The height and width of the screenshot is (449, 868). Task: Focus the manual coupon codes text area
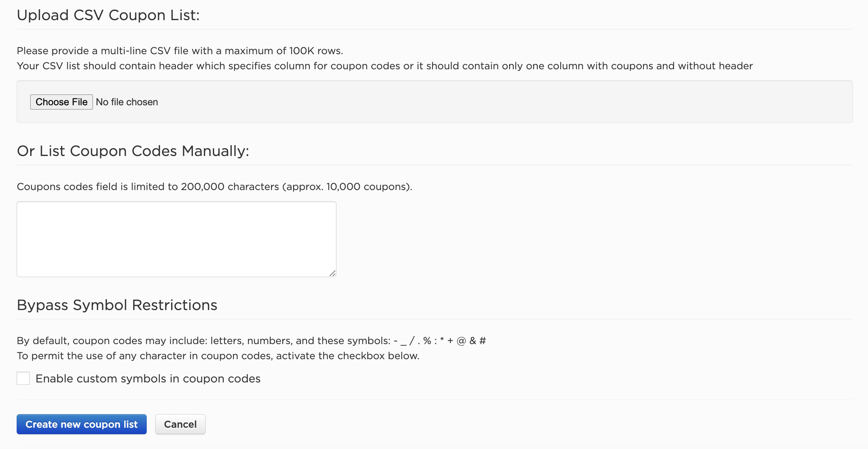(x=177, y=239)
